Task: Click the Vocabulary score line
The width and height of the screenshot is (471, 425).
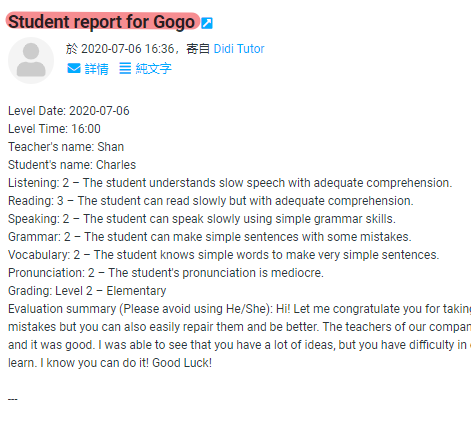Action: click(x=224, y=255)
